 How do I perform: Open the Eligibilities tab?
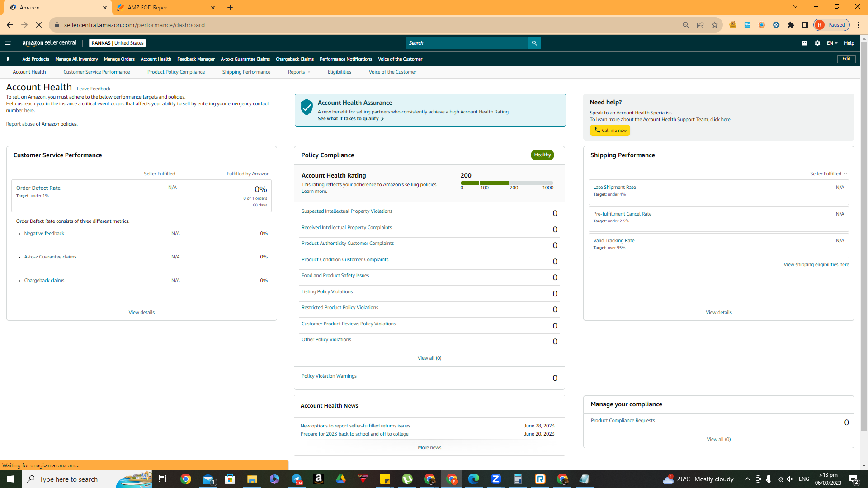click(x=340, y=72)
